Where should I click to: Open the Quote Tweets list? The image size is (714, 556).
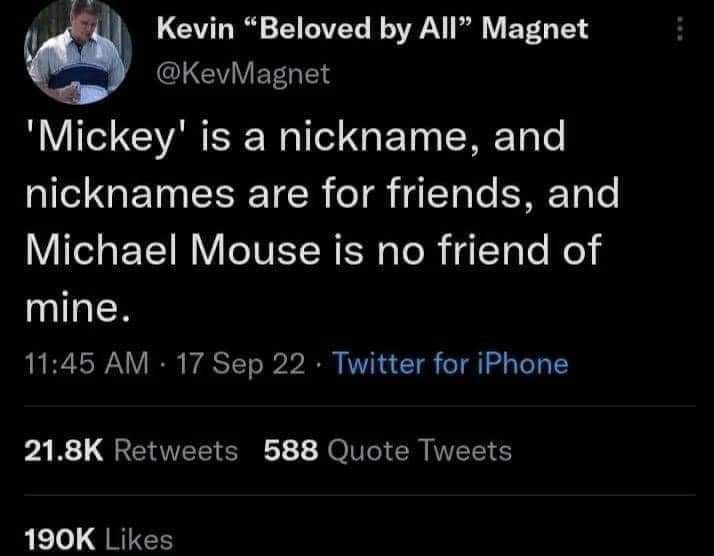point(420,451)
